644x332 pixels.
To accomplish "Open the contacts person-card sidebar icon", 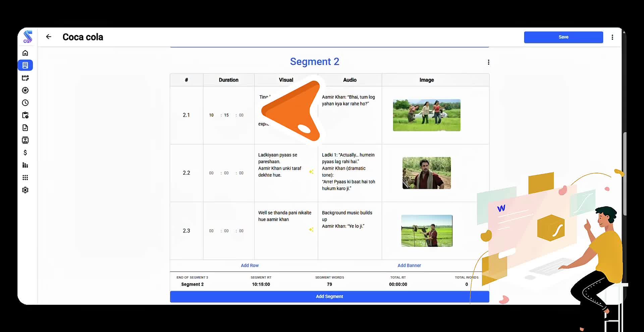I will pos(25,140).
